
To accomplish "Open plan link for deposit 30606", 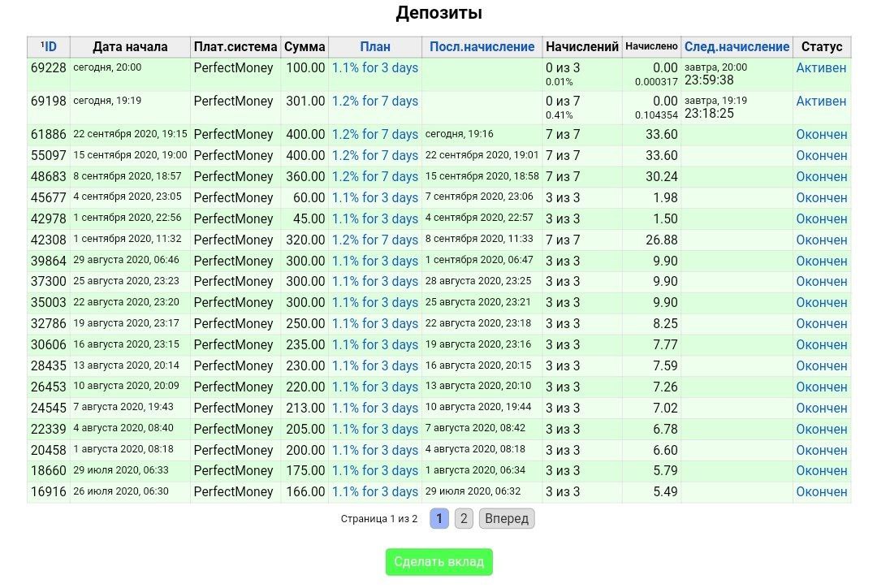I will [x=374, y=344].
